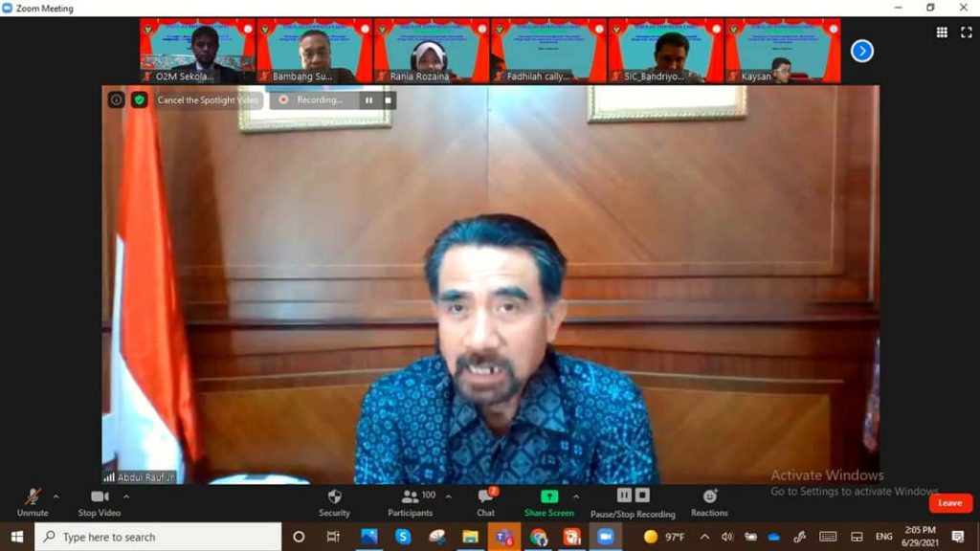Viewport: 980px width, 551px height.
Task: Unmute the microphone
Action: pyautogui.click(x=33, y=501)
